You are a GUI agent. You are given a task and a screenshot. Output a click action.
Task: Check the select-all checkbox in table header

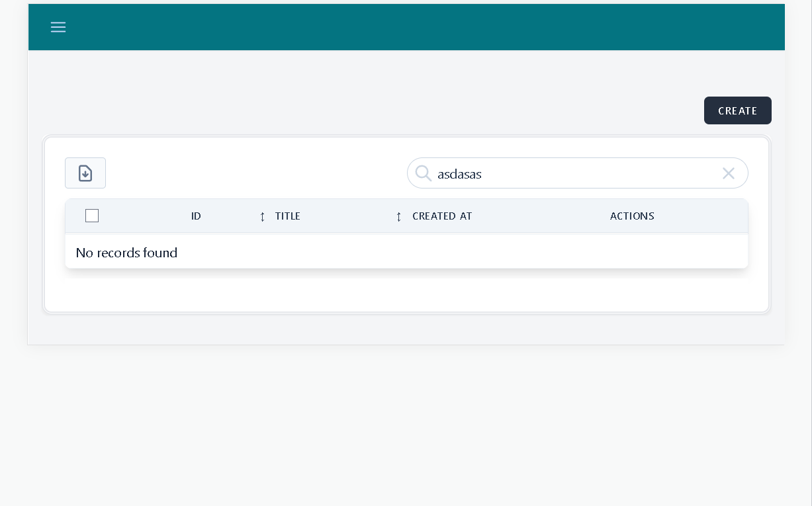coord(92,216)
